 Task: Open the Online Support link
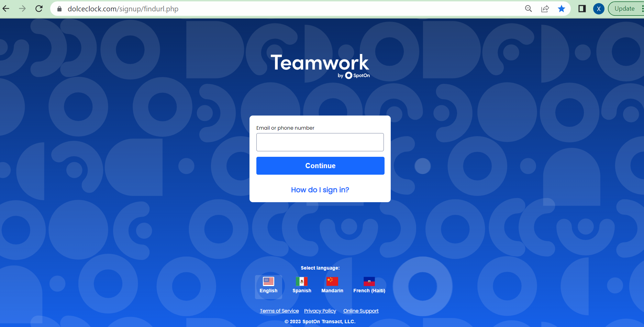pos(361,311)
